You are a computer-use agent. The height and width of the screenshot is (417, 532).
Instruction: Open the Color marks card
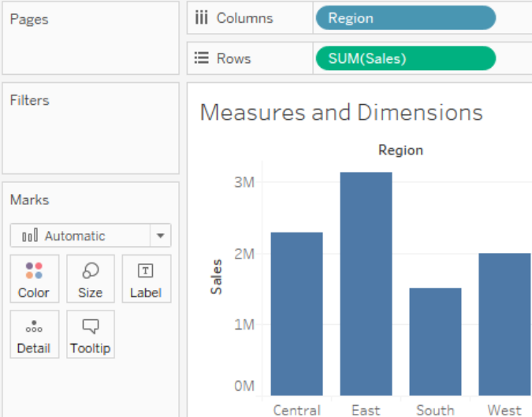[34, 278]
